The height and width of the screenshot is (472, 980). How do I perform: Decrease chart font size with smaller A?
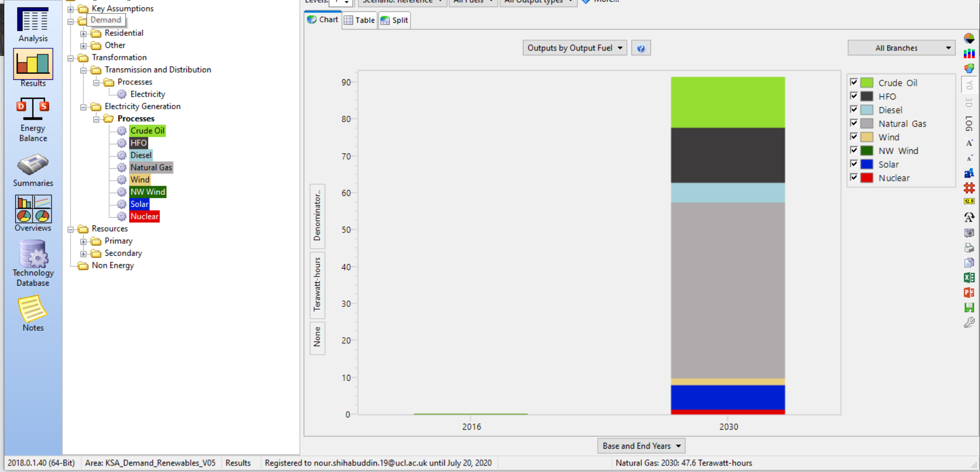pyautogui.click(x=969, y=158)
